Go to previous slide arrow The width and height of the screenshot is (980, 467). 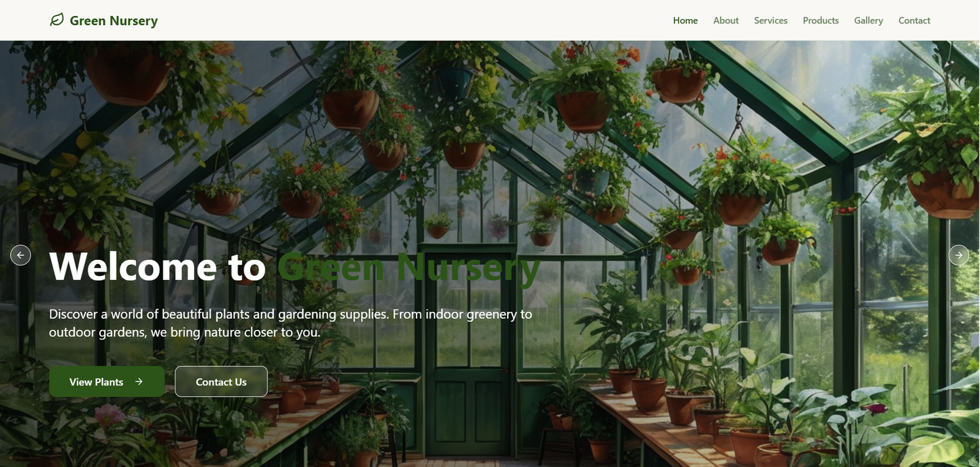pos(21,255)
